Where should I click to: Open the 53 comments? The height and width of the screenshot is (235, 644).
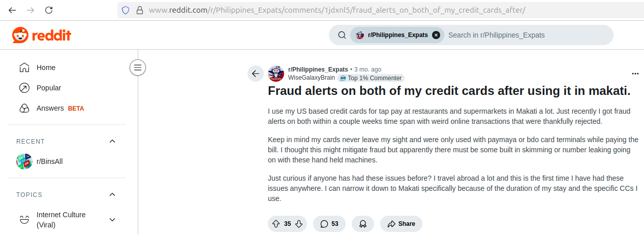coord(329,224)
